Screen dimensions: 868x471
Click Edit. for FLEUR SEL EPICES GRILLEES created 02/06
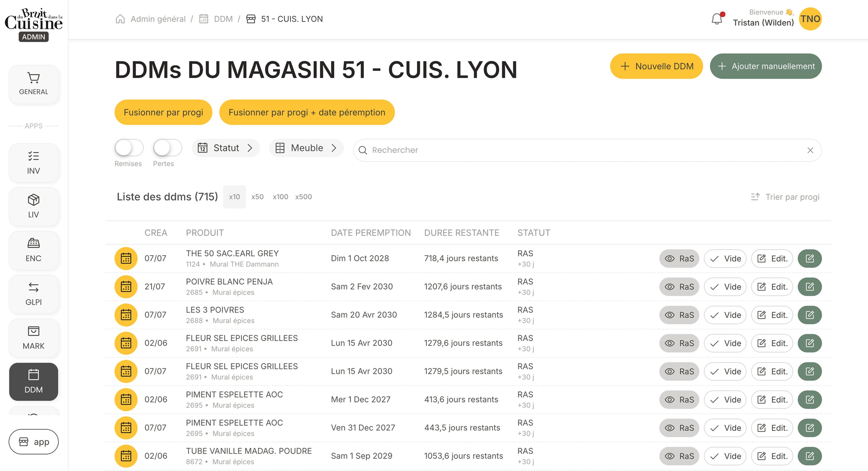point(772,343)
